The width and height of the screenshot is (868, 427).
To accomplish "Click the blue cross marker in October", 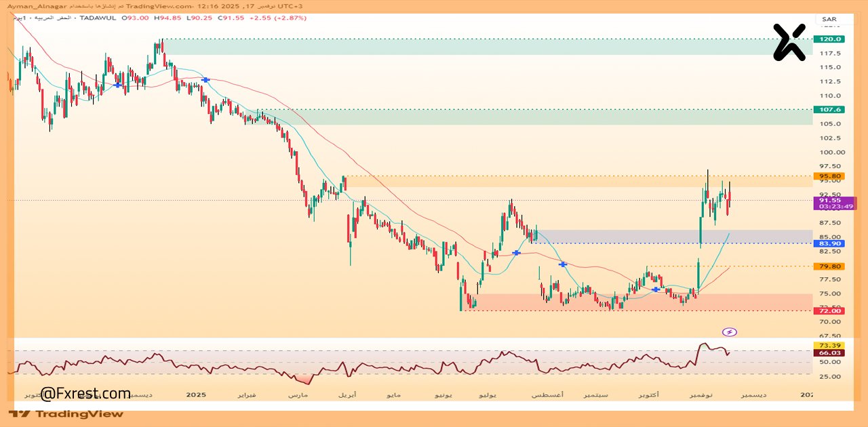I will 656,289.
